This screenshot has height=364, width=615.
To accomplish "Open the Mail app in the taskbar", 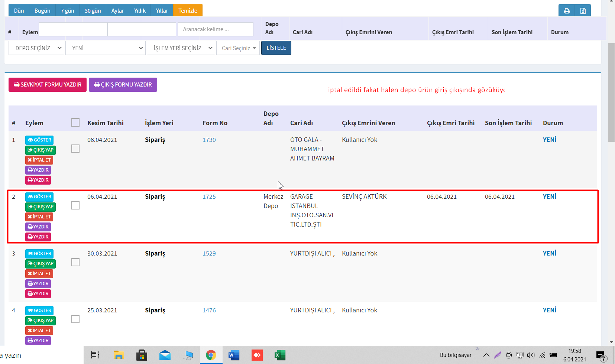I will click(165, 355).
